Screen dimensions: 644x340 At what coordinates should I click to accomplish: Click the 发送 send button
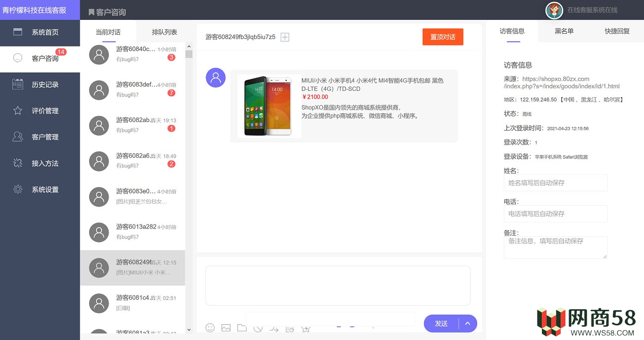(x=441, y=324)
